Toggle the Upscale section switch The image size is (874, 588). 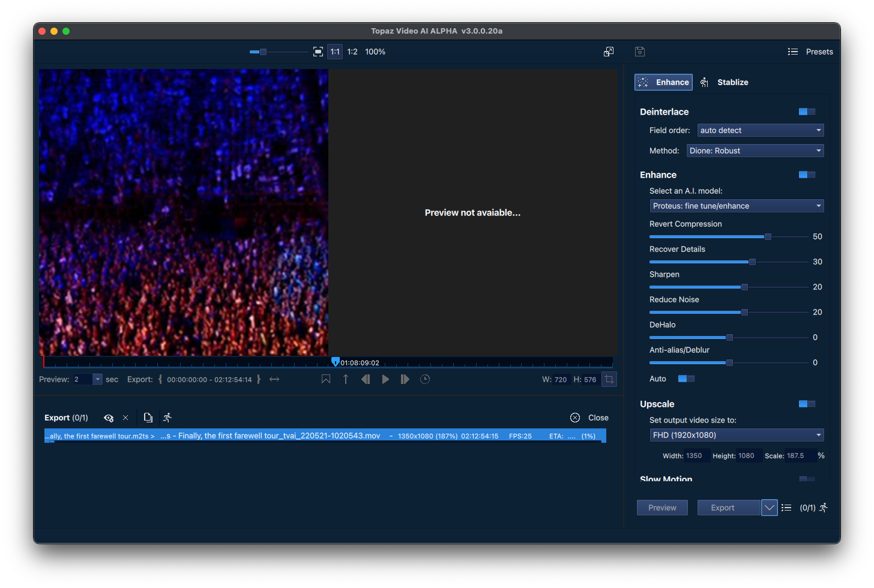(806, 404)
